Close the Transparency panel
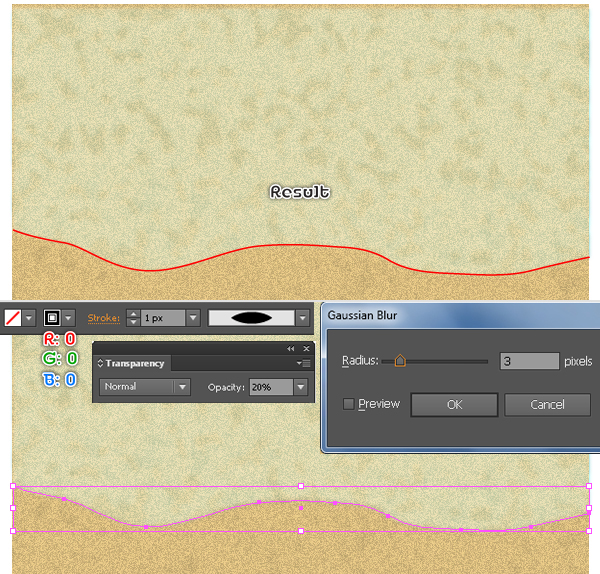 [306, 348]
